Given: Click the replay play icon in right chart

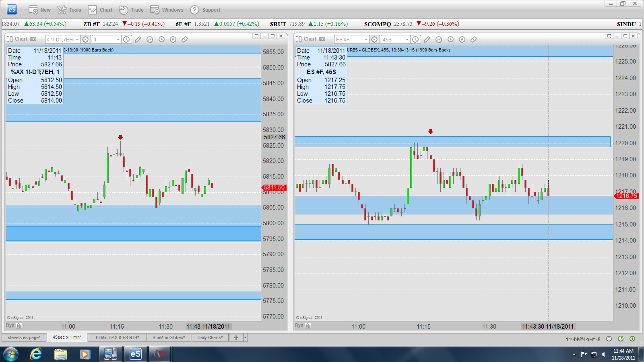Looking at the screenshot, I should [450, 39].
